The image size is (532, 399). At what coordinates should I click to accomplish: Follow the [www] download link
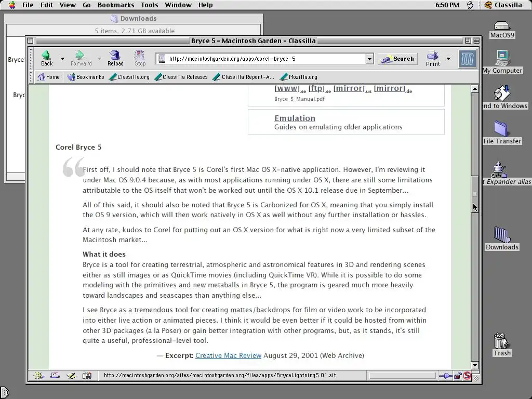tap(287, 88)
